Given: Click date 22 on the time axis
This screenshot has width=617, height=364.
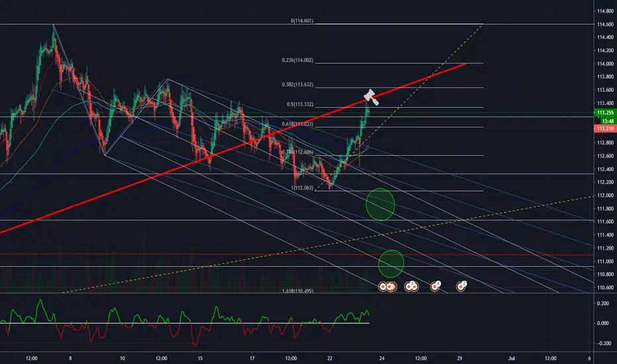Looking at the screenshot, I should [330, 358].
